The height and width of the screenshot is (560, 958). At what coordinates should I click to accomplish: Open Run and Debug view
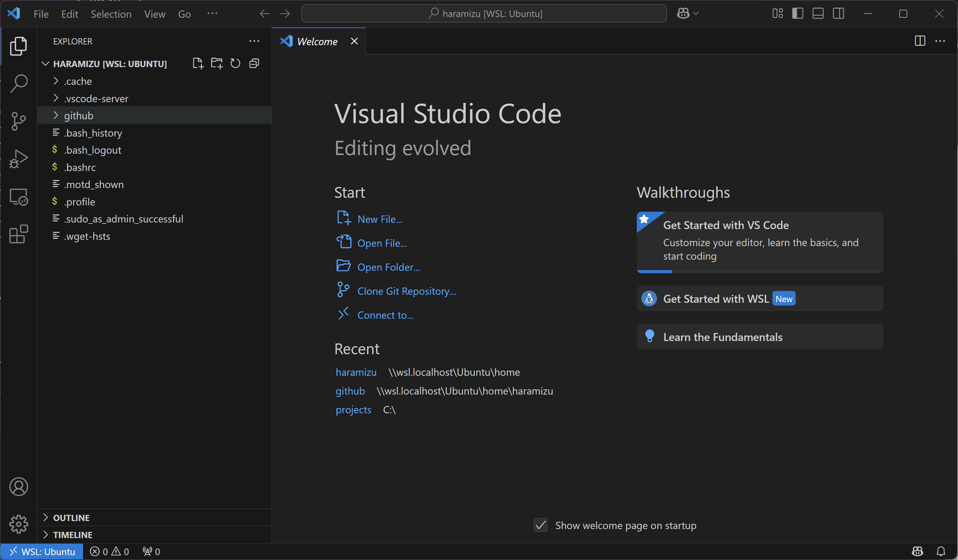18,159
